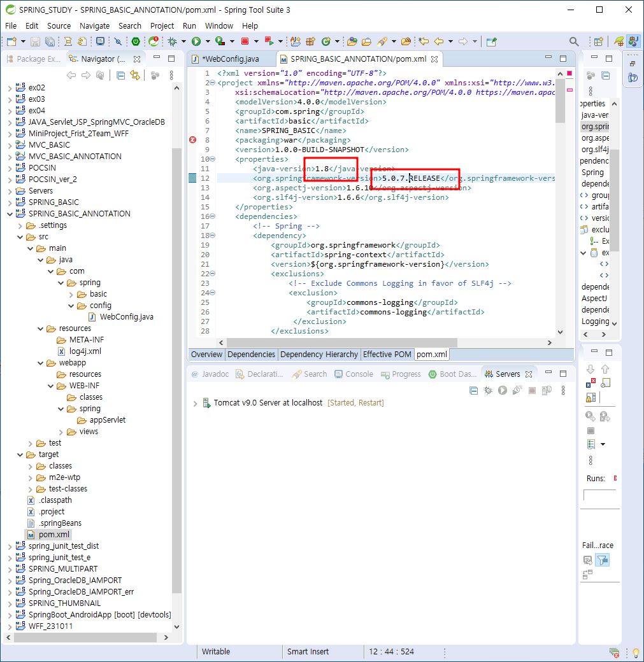Open the Run configurations dropdown arrow
This screenshot has height=662, width=644.
coord(208,41)
